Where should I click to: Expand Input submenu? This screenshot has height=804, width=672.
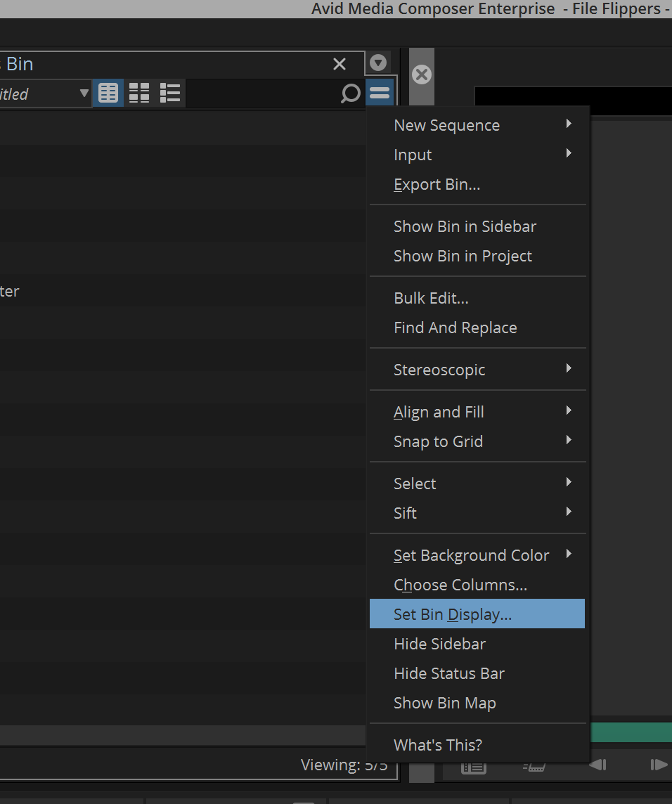477,155
